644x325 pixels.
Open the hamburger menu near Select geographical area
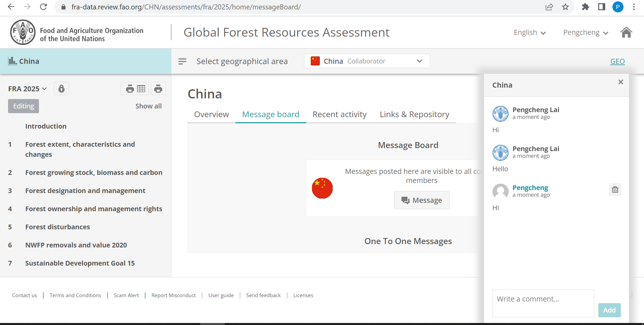(182, 61)
